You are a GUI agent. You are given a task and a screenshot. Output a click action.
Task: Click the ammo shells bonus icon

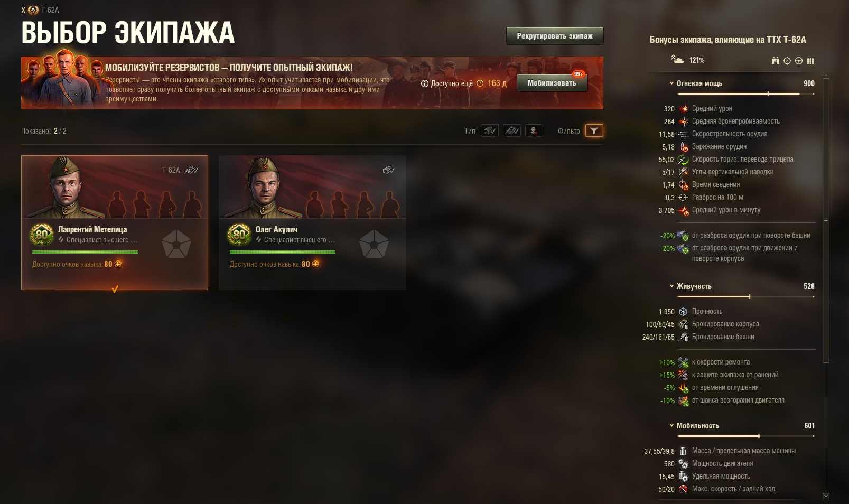(x=810, y=61)
